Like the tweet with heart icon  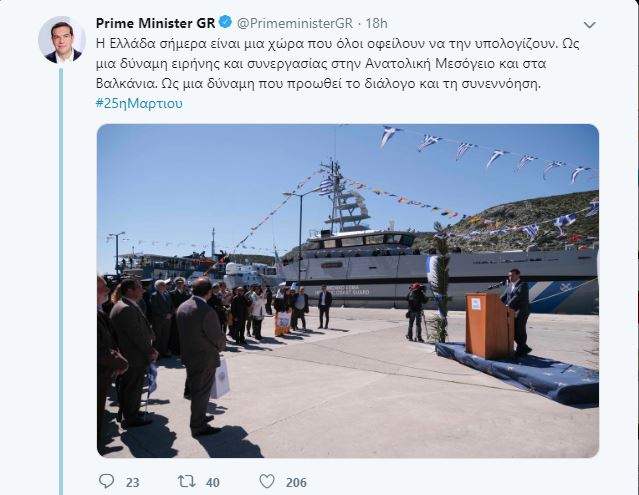click(x=267, y=482)
